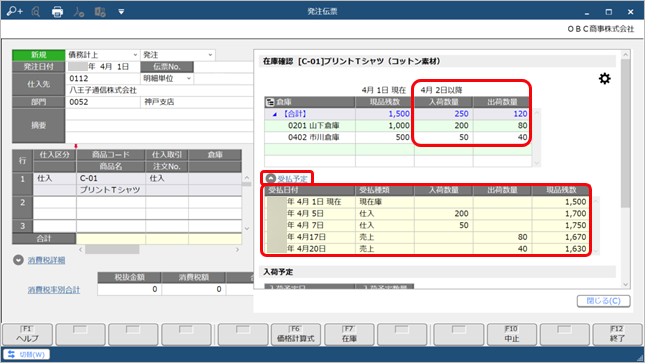Click the 八王子通信株式会社 supplier name
The image size is (645, 363).
point(103,90)
